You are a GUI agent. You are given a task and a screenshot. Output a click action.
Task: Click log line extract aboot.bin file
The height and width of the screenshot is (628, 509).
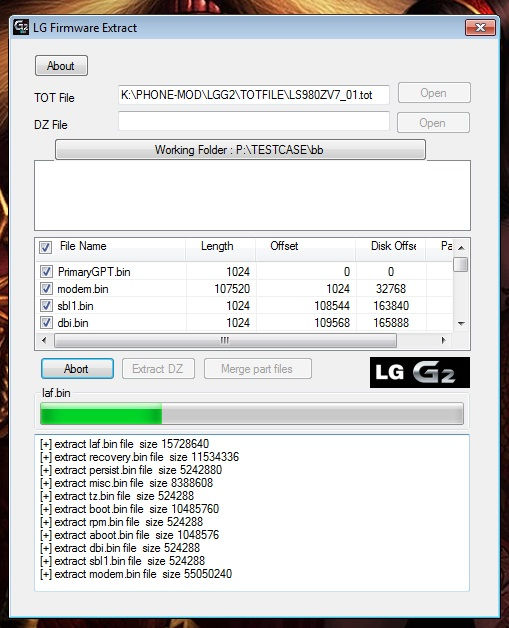(x=129, y=535)
